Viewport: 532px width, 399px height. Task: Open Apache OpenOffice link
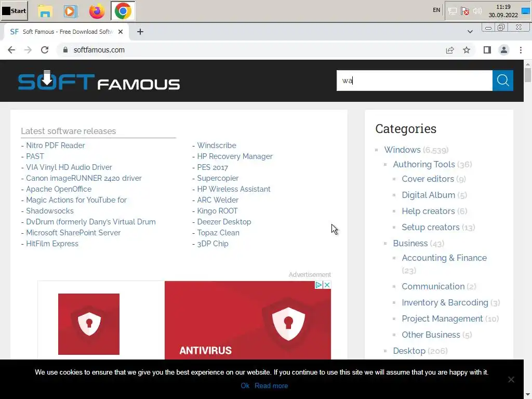[59, 189]
